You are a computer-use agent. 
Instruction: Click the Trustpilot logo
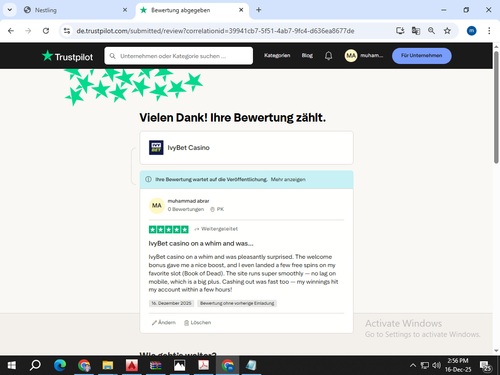click(x=67, y=56)
